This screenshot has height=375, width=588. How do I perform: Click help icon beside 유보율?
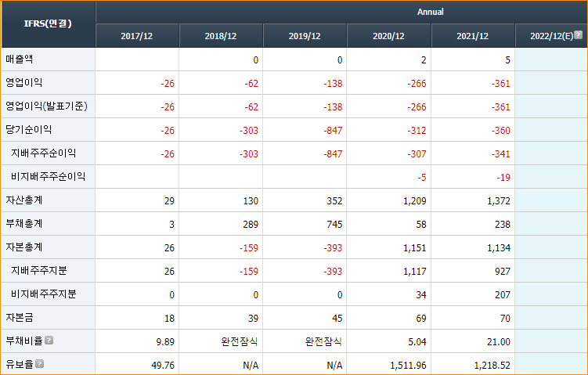click(x=39, y=364)
